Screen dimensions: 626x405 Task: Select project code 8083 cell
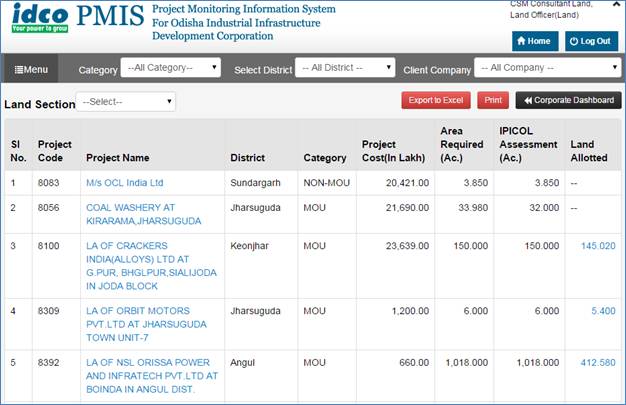[x=48, y=183]
